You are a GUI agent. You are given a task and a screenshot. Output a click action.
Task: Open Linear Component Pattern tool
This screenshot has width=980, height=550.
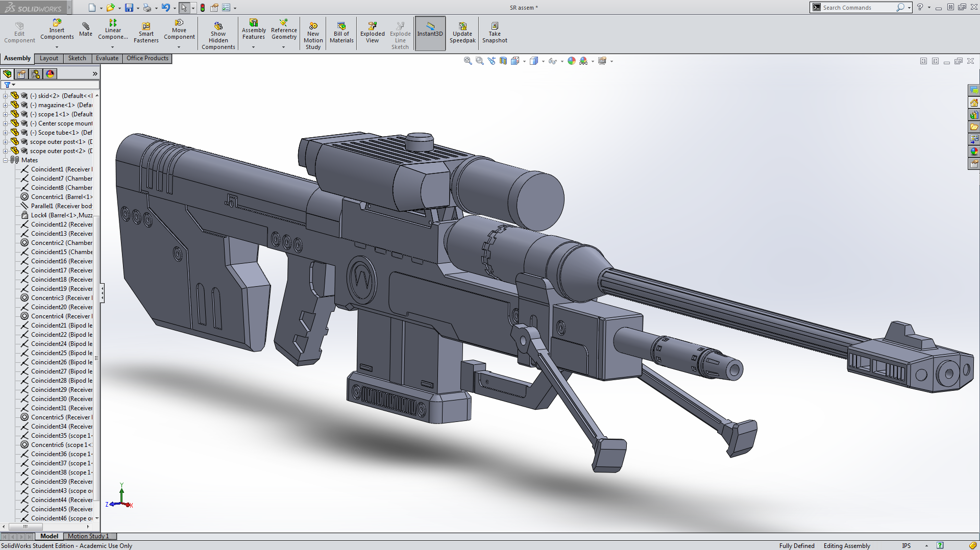point(113,30)
